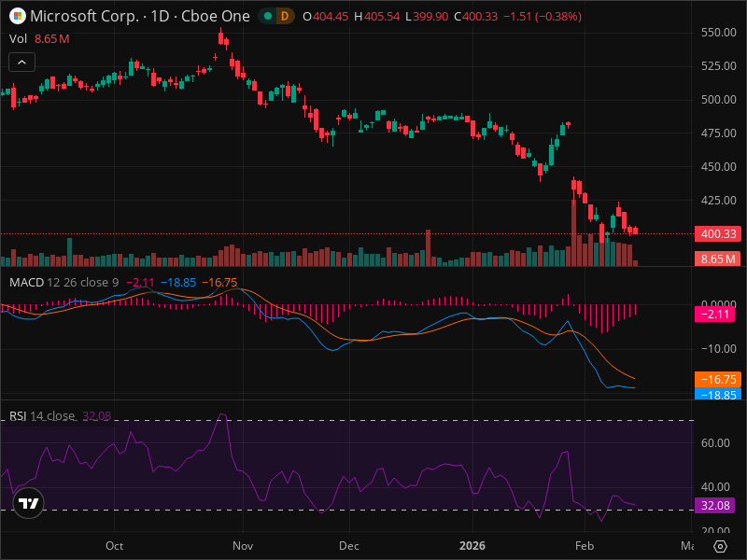Click the −18.85 MACD line tag
This screenshot has width=747, height=560.
pyautogui.click(x=718, y=394)
